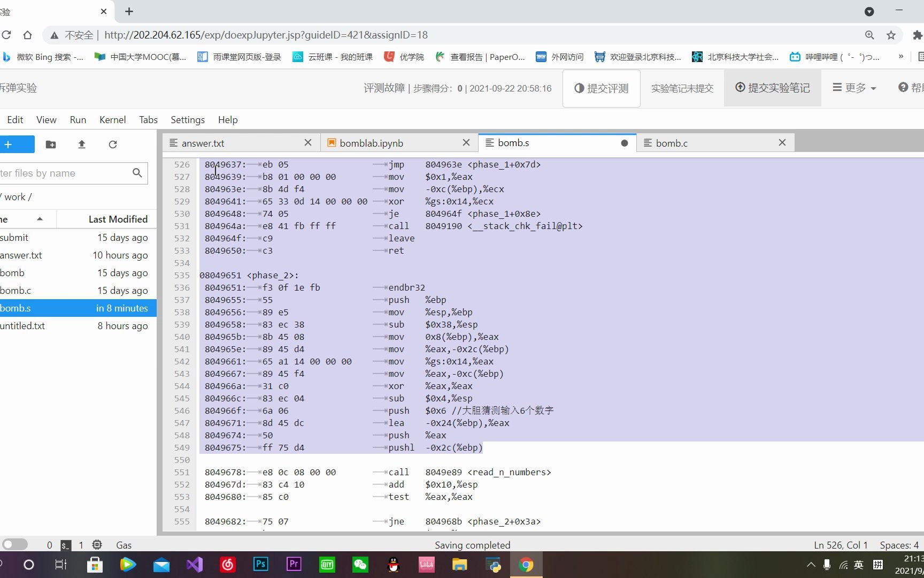Click the upload files icon
The height and width of the screenshot is (578, 924).
(x=82, y=144)
